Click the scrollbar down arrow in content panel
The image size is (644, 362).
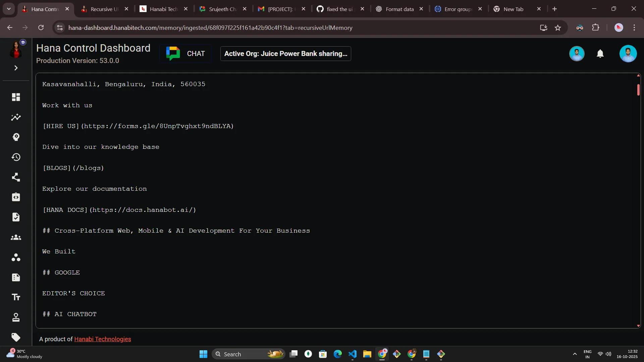click(x=638, y=326)
